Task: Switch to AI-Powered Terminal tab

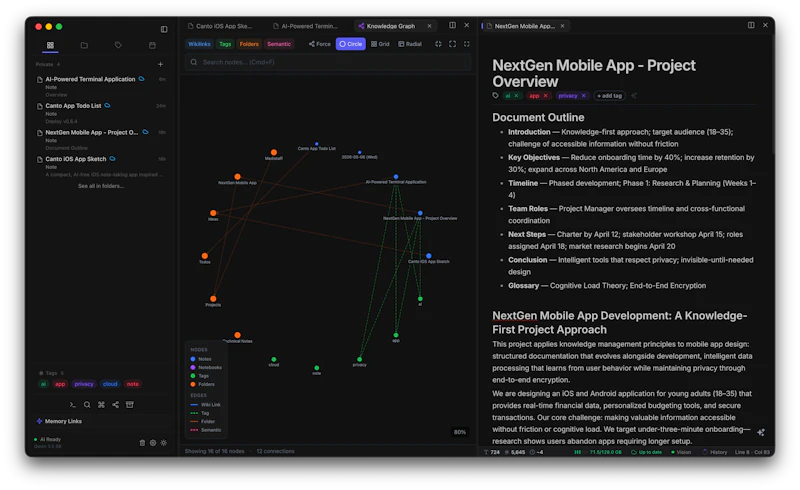Action: [306, 26]
